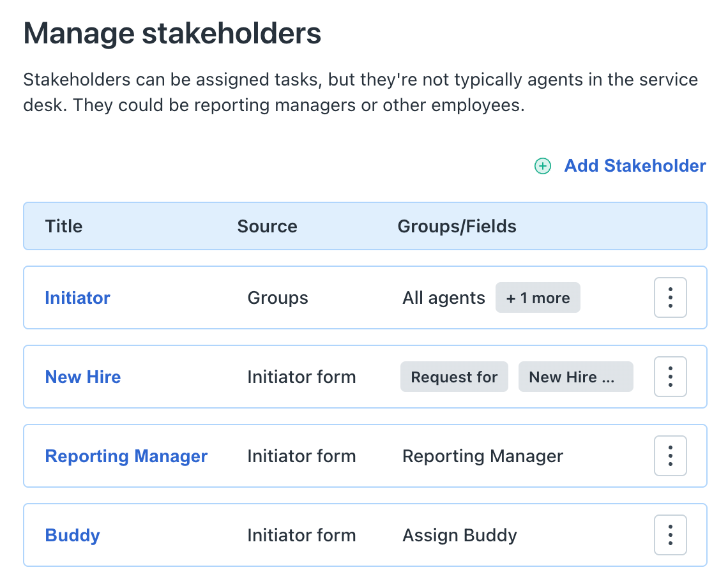Click the Title column header
Image resolution: width=728 pixels, height=586 pixels.
coord(64,226)
